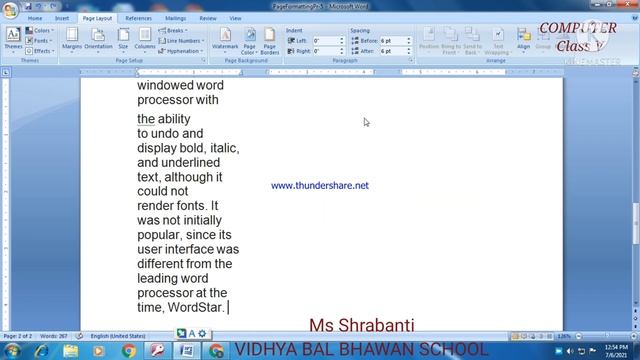Image resolution: width=640 pixels, height=360 pixels.
Task: Open Internet Explorer from the taskbar
Action: [42, 351]
